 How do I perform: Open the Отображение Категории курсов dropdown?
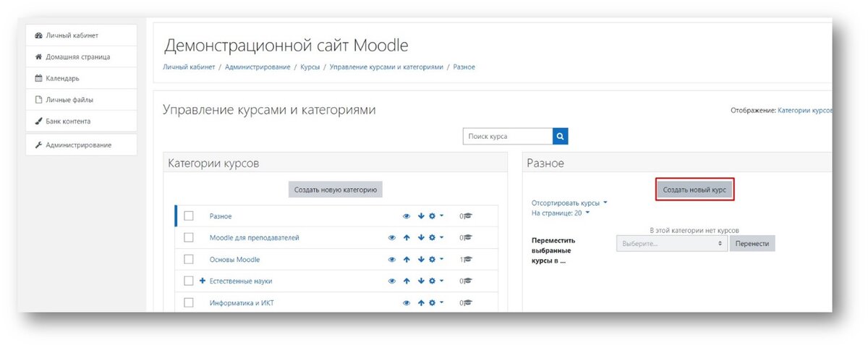click(x=804, y=111)
